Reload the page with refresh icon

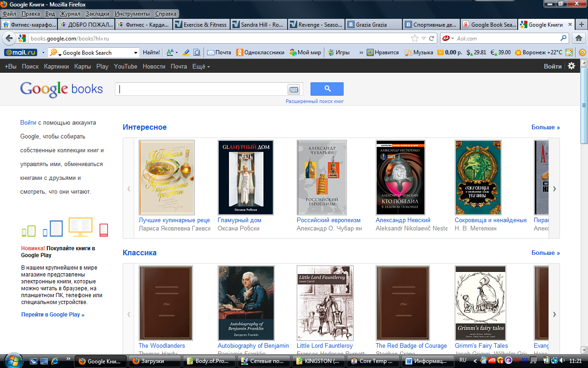coord(432,39)
